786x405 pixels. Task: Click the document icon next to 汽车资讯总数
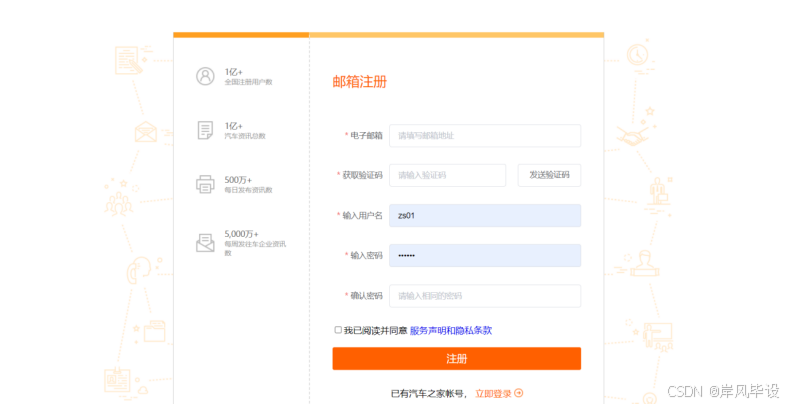205,130
